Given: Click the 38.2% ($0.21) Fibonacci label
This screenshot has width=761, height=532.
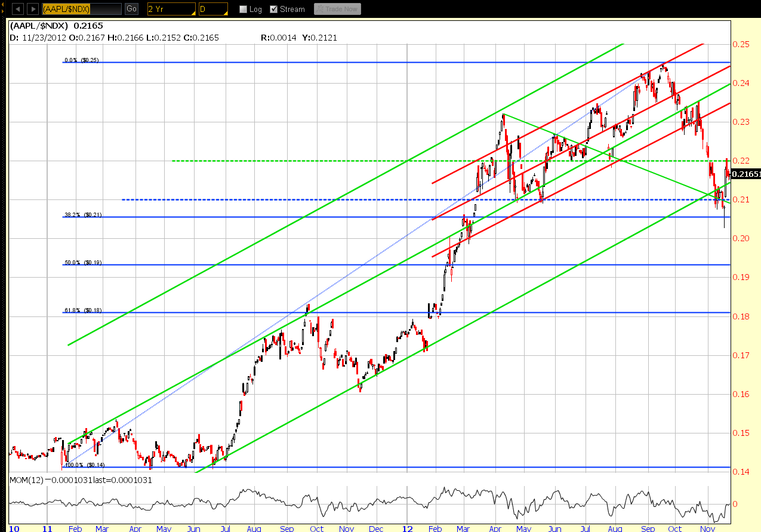Looking at the screenshot, I should pyautogui.click(x=83, y=214).
